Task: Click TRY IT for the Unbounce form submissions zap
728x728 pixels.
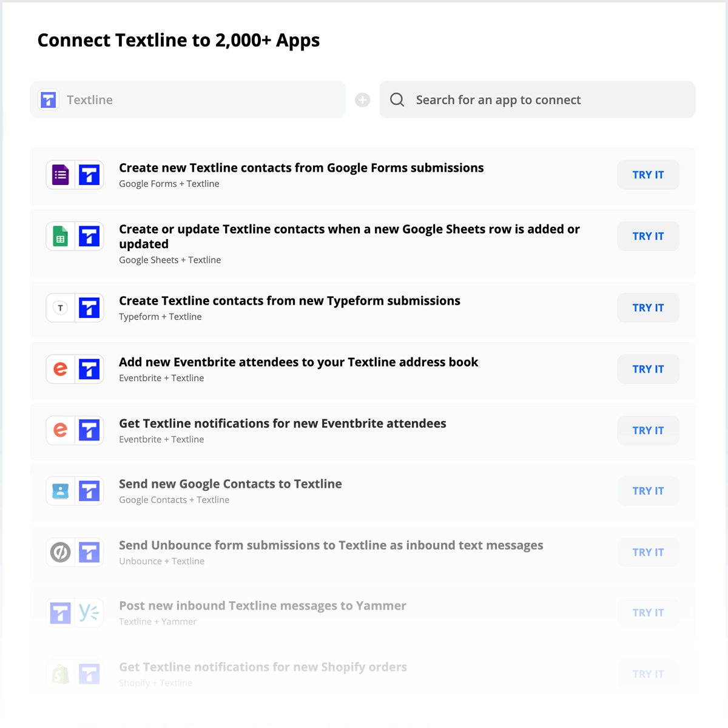Action: 648,552
